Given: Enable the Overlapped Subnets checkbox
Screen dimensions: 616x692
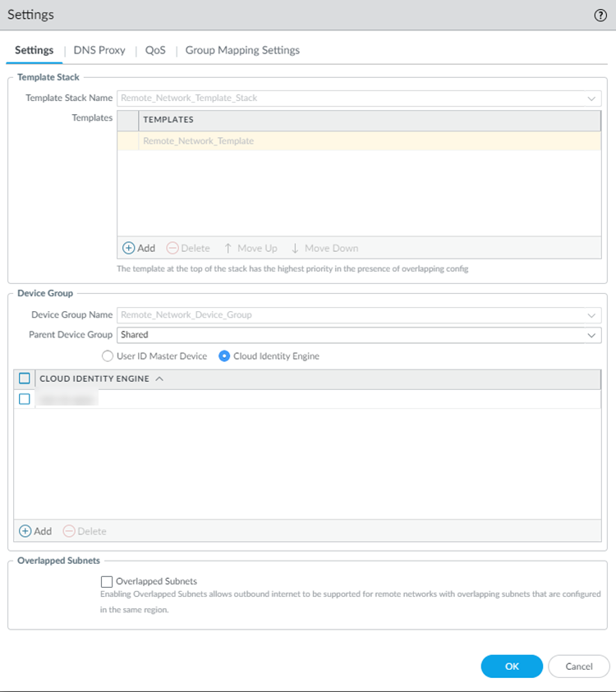Looking at the screenshot, I should 106,581.
